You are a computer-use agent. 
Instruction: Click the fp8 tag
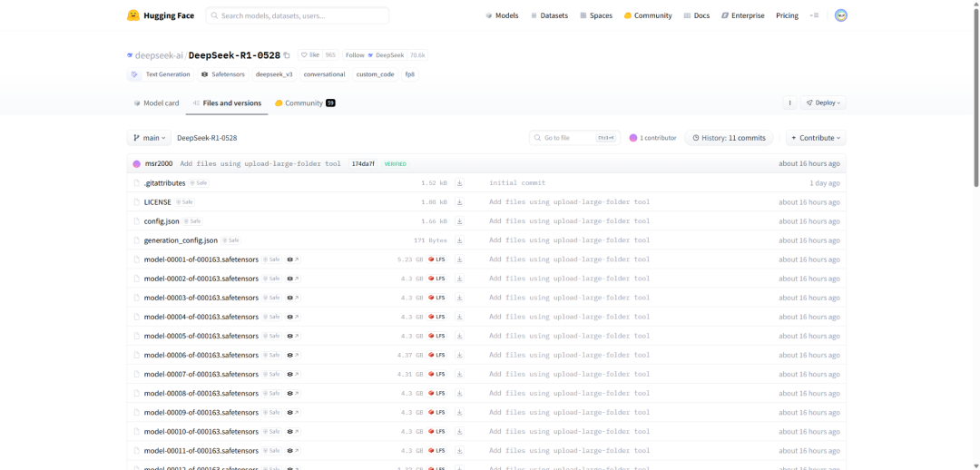(409, 74)
